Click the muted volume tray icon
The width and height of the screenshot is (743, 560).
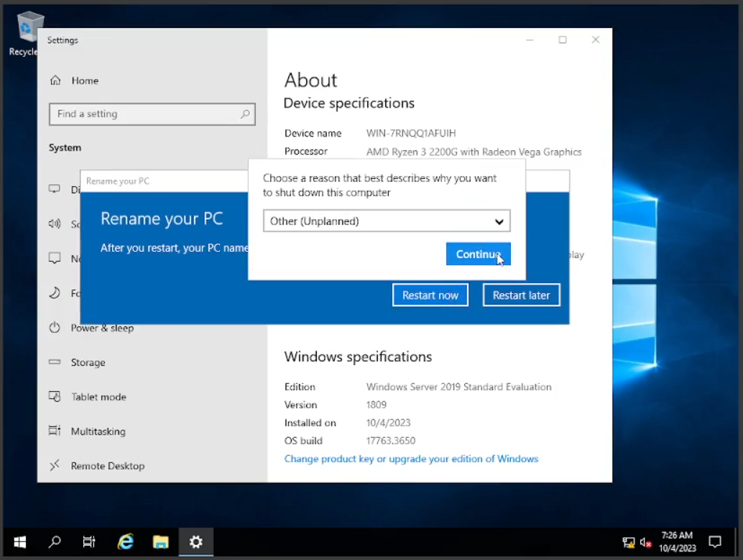tap(646, 542)
